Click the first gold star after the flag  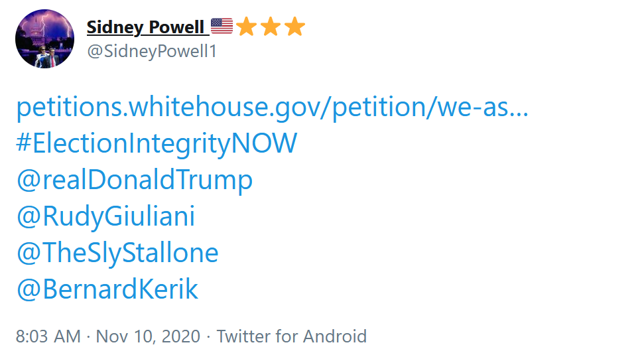(247, 27)
